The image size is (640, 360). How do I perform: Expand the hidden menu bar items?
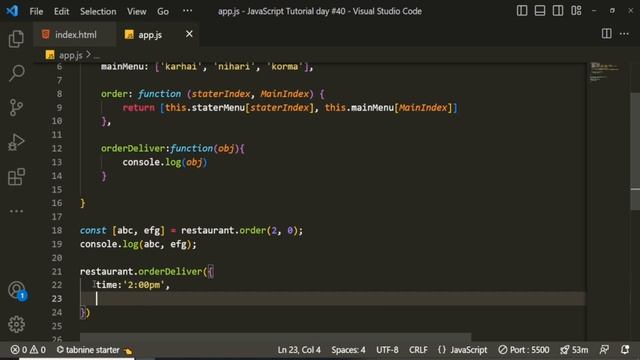187,11
